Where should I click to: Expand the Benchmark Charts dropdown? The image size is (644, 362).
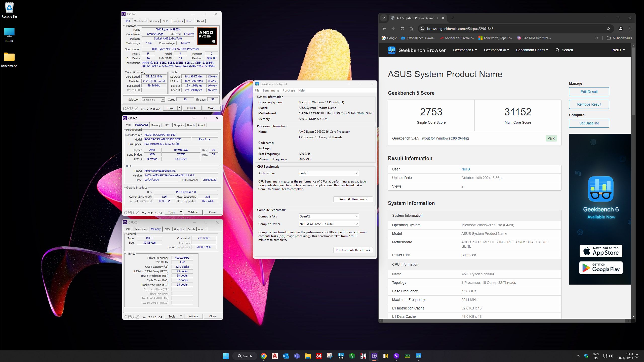[532, 50]
